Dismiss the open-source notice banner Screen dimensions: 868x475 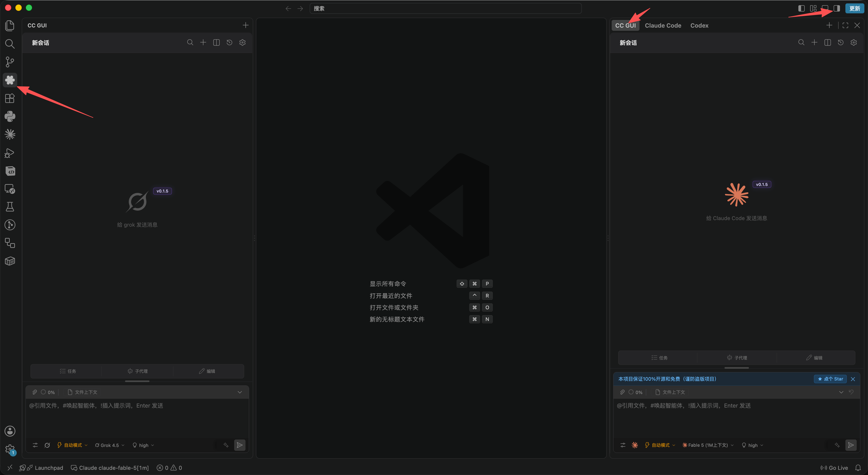853,379
